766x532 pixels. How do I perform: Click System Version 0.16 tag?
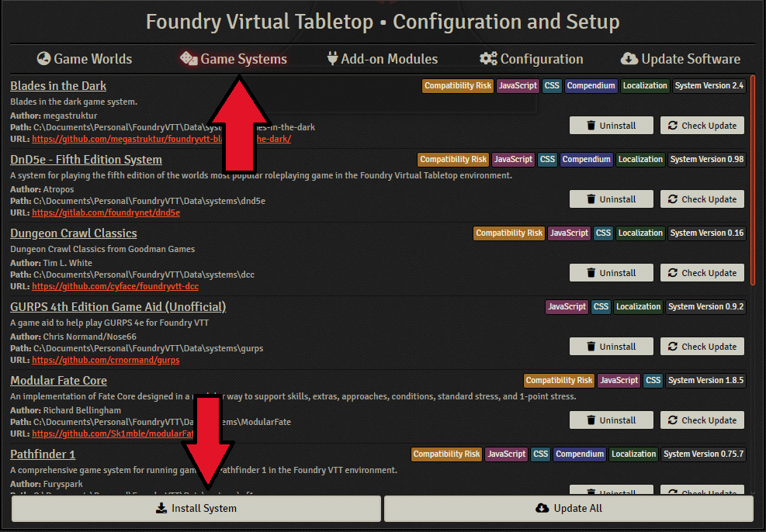pos(707,233)
